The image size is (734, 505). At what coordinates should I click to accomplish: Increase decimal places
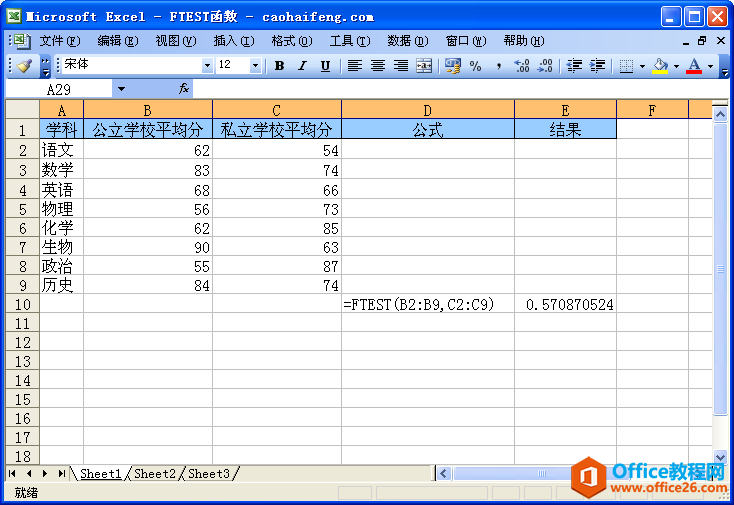[521, 66]
